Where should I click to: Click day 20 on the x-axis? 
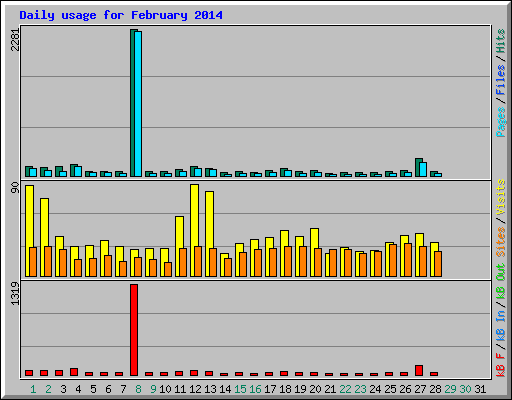[315, 389]
